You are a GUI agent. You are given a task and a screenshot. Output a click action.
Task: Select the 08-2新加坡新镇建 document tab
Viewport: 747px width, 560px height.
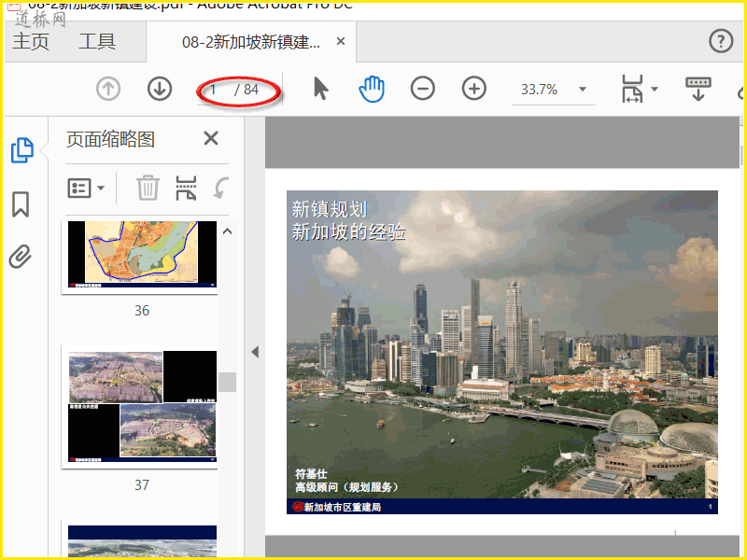click(x=251, y=42)
